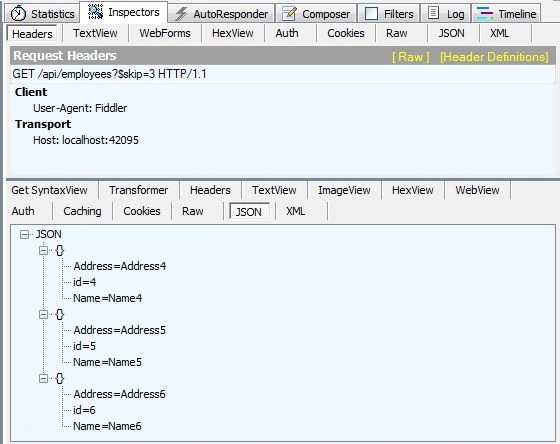Open the Caching response tab
Viewport: 560px width, 444px height.
coord(82,211)
